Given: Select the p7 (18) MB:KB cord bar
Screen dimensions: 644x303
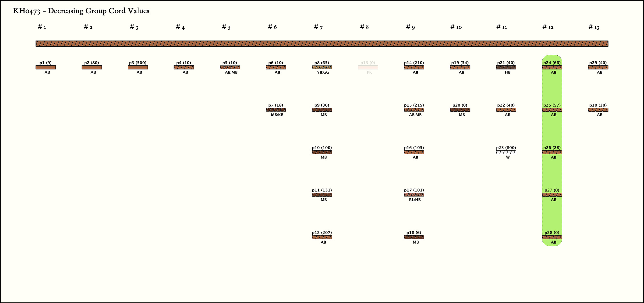Looking at the screenshot, I should tap(276, 110).
